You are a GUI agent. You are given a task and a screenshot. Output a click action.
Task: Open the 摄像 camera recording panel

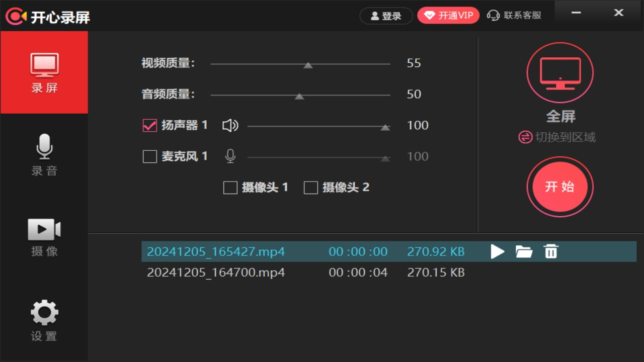coord(44,236)
